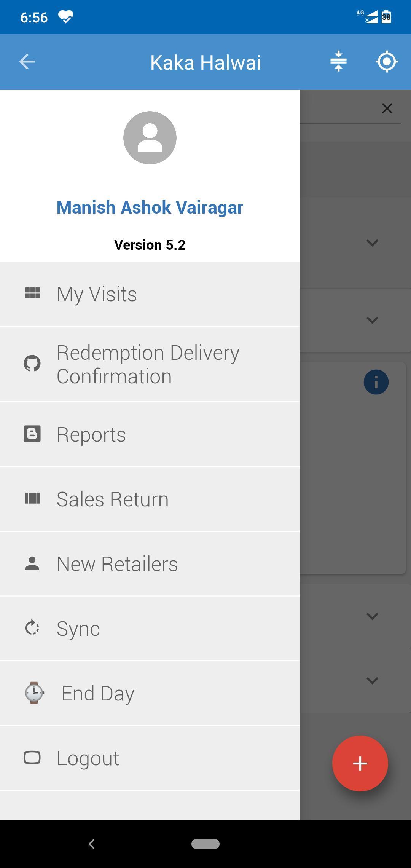Tap the red plus floating button
This screenshot has height=868, width=411.
(360, 763)
